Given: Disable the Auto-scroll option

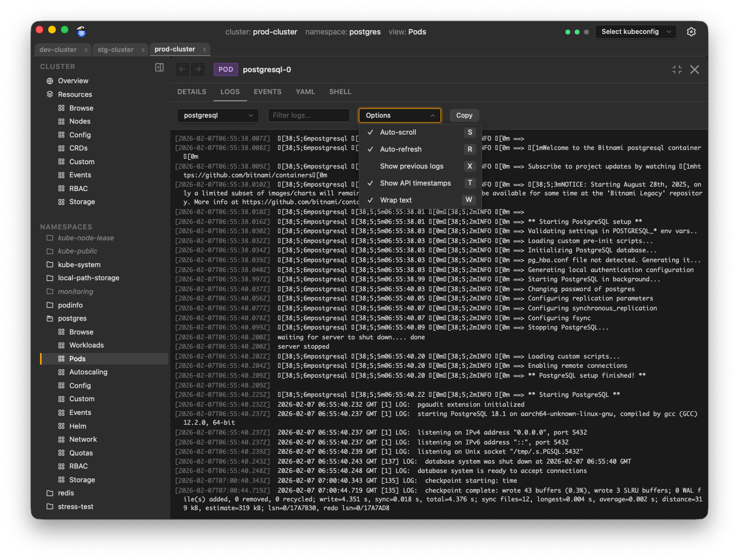Looking at the screenshot, I should [x=399, y=132].
